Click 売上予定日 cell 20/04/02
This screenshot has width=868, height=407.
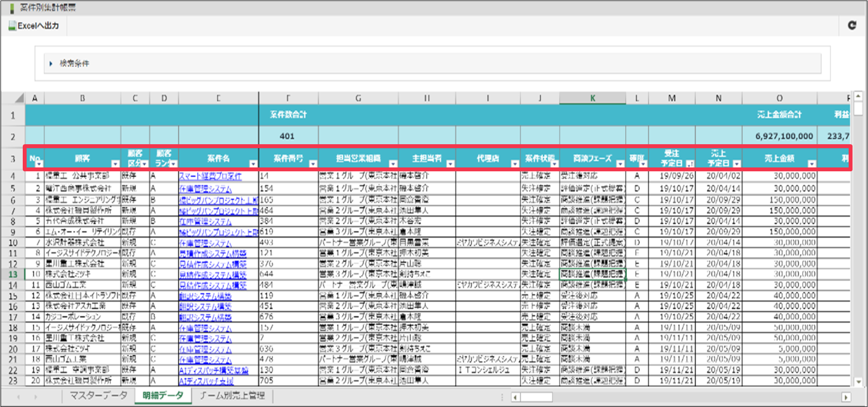click(718, 176)
